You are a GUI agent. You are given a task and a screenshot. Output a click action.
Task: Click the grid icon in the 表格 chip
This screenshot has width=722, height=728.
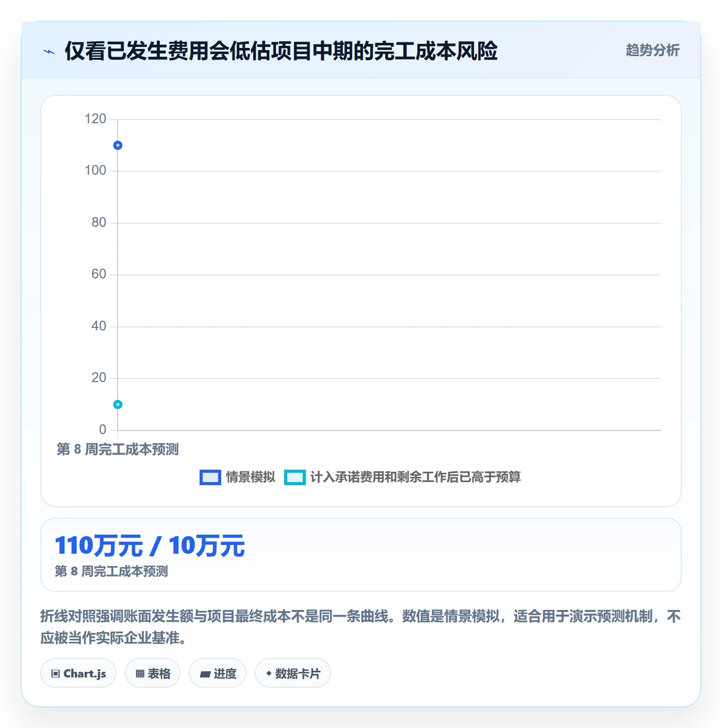(x=140, y=674)
